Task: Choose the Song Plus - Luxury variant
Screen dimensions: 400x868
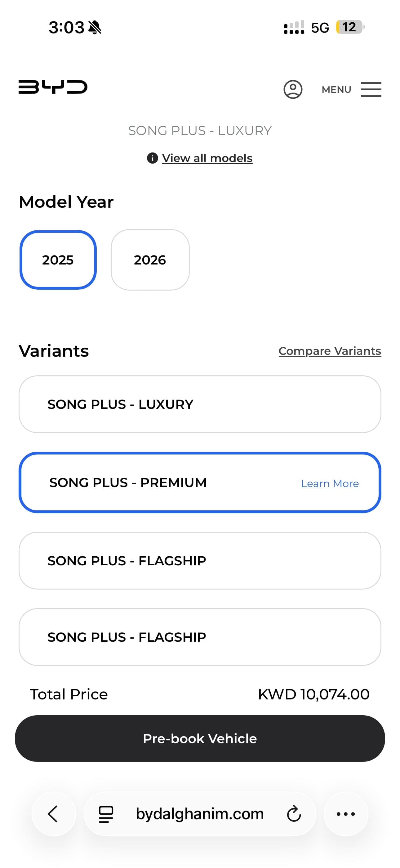Action: 200,404
